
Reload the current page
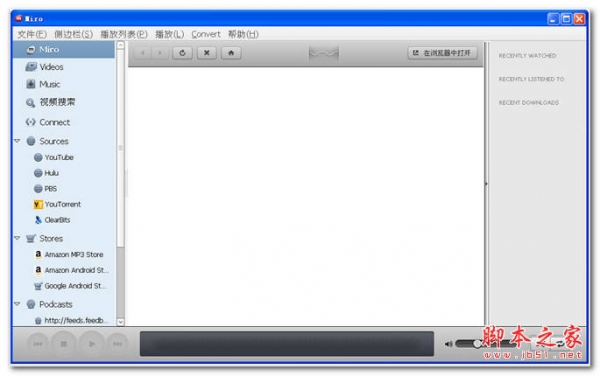[182, 53]
